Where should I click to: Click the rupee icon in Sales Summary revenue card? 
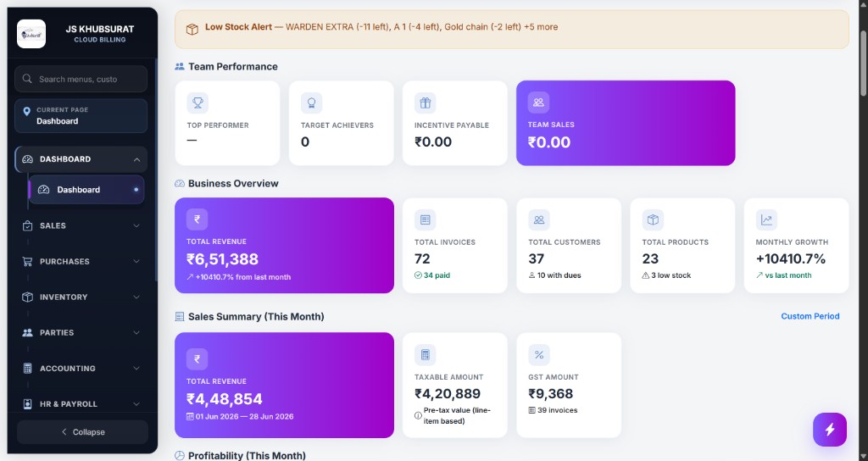click(x=197, y=358)
